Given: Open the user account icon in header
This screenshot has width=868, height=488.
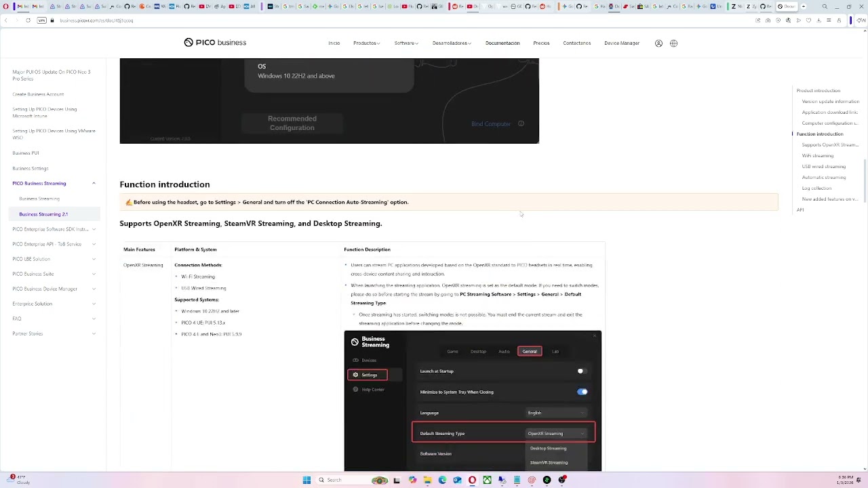Looking at the screenshot, I should (658, 43).
